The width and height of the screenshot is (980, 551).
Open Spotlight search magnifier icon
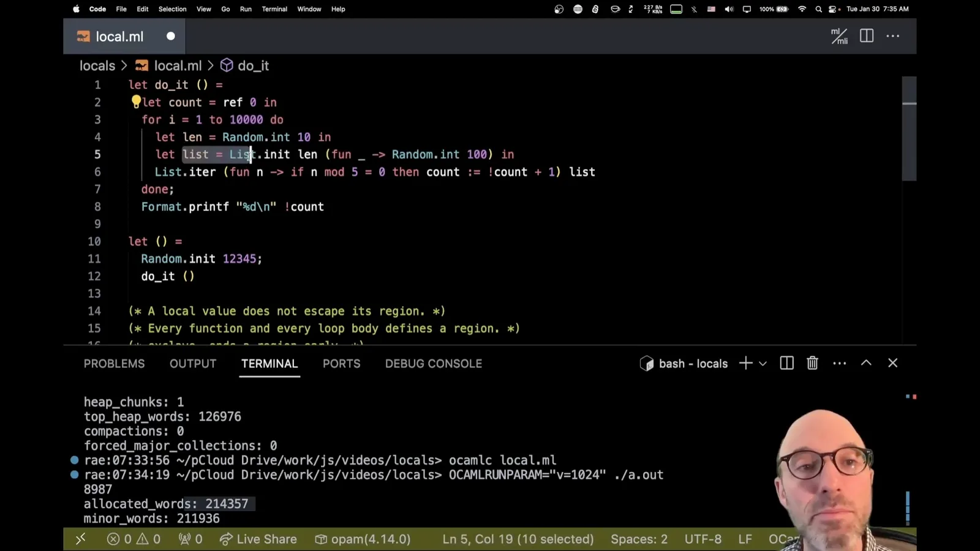click(x=818, y=9)
